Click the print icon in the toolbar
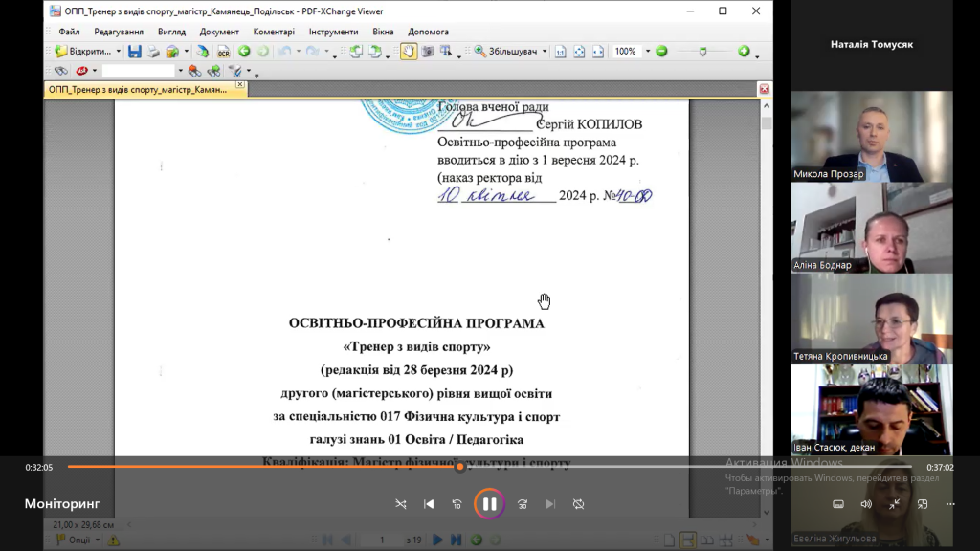This screenshot has width=980, height=551. point(153,52)
